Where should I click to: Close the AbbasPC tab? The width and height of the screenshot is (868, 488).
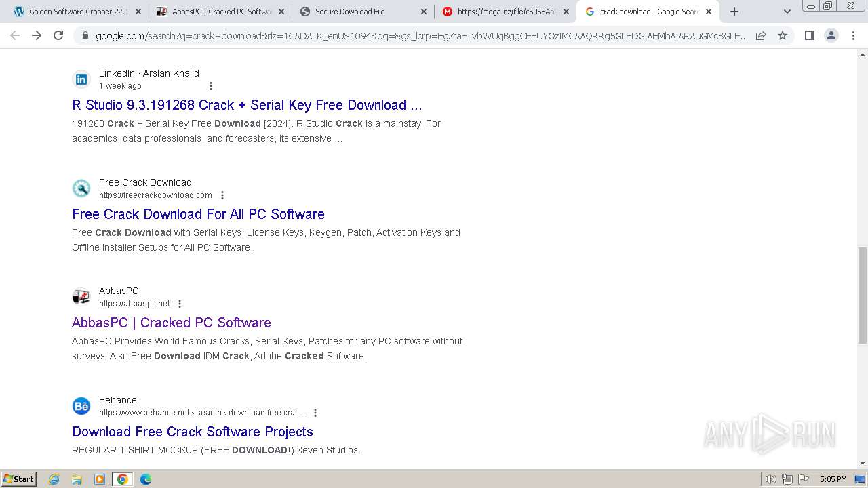point(281,12)
